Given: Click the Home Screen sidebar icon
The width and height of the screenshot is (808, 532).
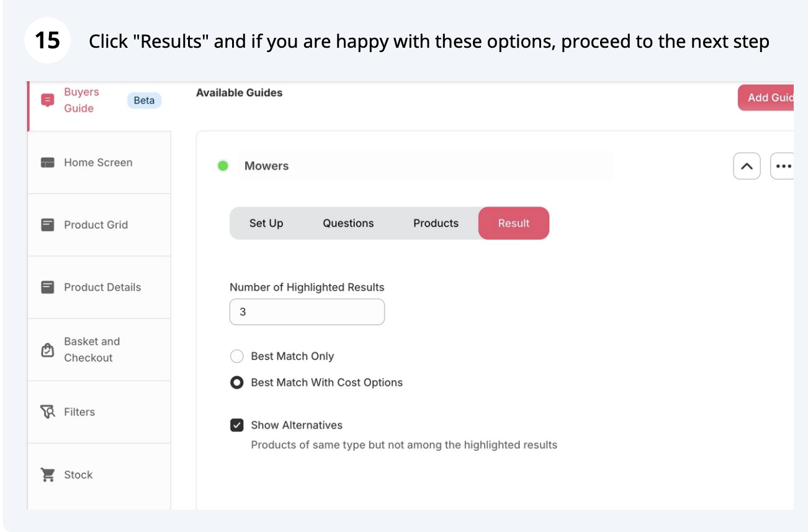Looking at the screenshot, I should (x=47, y=162).
